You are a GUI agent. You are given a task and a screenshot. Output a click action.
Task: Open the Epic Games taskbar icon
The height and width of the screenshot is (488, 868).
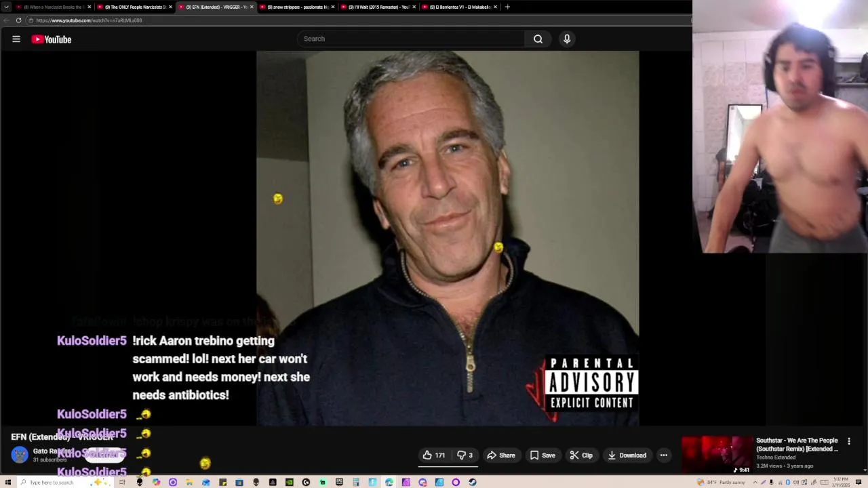click(x=339, y=482)
